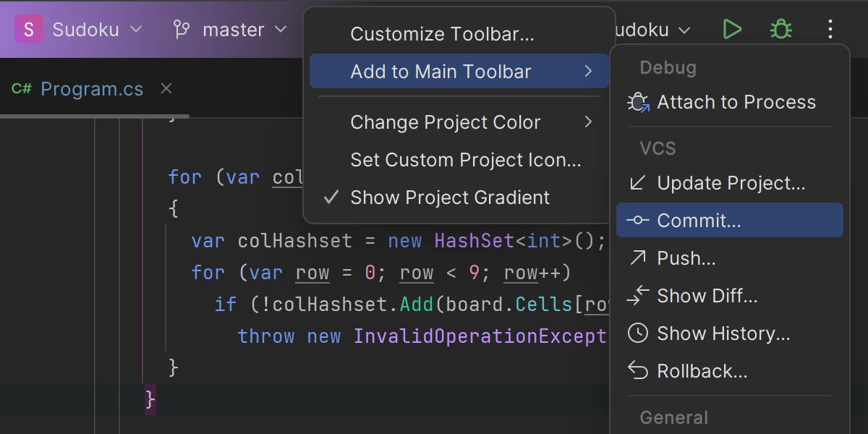
Task: Expand the Change Project Color arrow
Action: coord(588,122)
